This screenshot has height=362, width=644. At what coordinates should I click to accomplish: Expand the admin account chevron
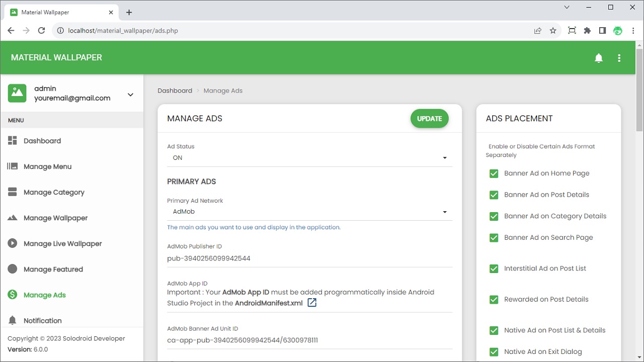130,95
